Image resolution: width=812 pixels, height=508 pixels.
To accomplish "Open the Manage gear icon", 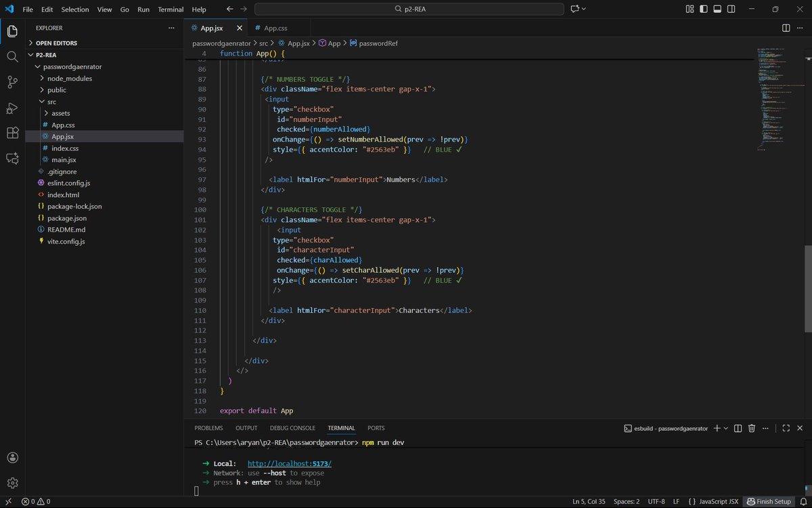I will coord(12,483).
